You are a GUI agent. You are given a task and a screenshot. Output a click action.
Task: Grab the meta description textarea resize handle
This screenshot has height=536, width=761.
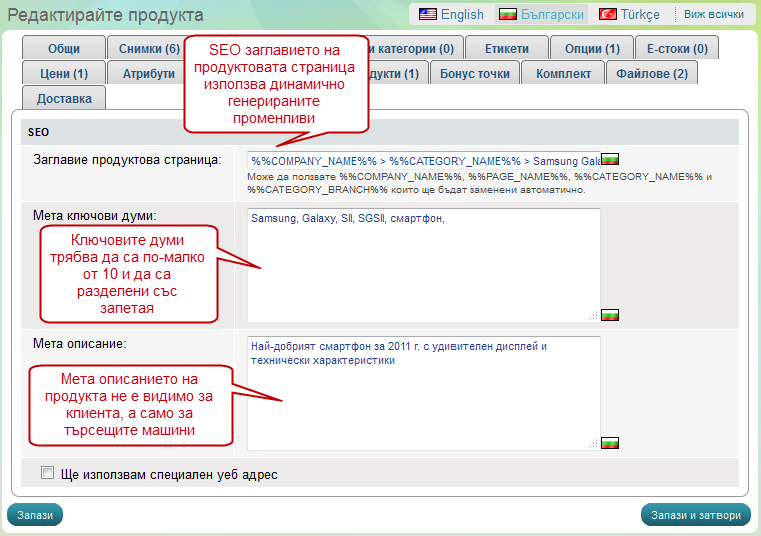click(x=594, y=443)
